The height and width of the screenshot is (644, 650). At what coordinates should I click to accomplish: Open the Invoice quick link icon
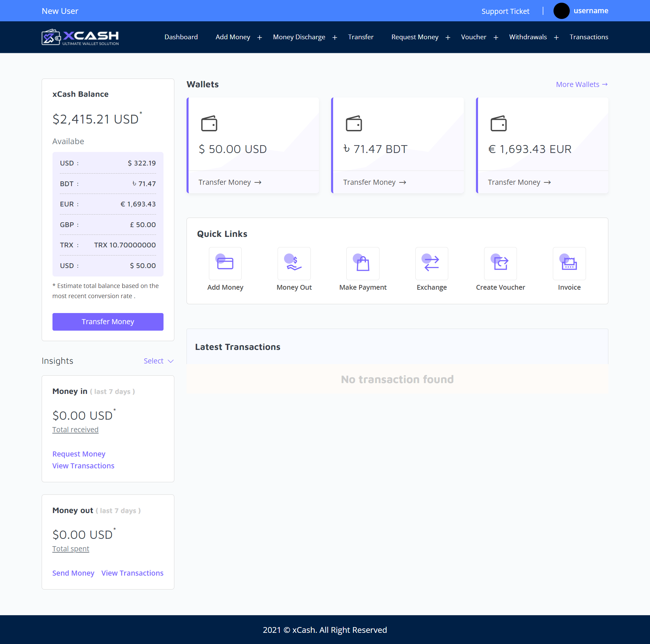pyautogui.click(x=569, y=263)
